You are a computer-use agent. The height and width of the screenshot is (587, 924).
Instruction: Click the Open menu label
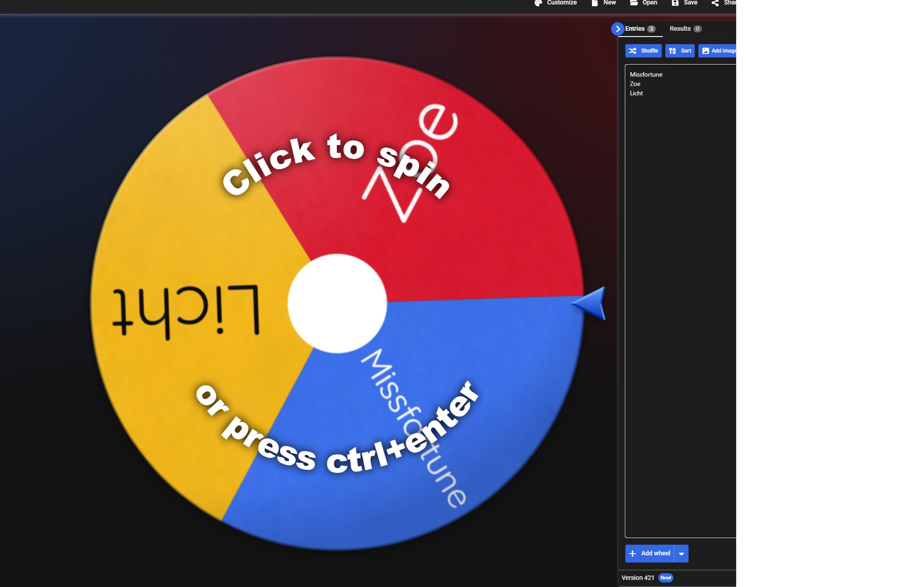coord(649,3)
